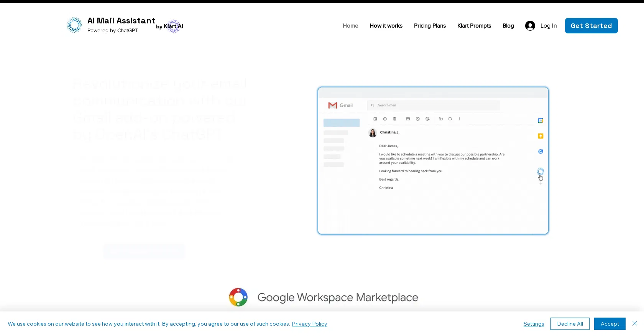Click the AI Mail Assistant add-on icon in Gmail

(540, 171)
